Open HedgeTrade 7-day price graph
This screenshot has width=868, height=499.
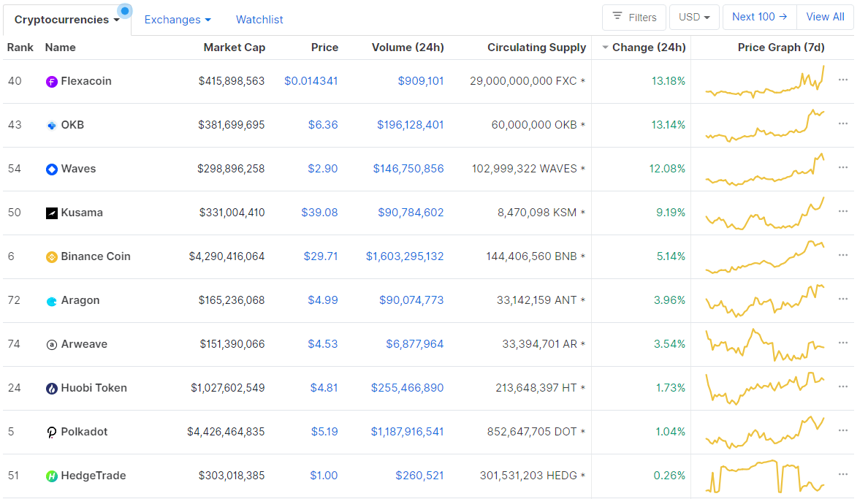point(765,476)
